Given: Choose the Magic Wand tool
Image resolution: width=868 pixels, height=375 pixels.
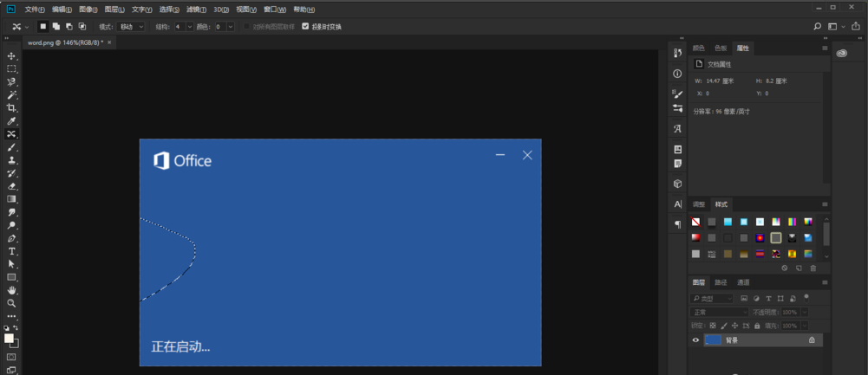Looking at the screenshot, I should point(11,95).
